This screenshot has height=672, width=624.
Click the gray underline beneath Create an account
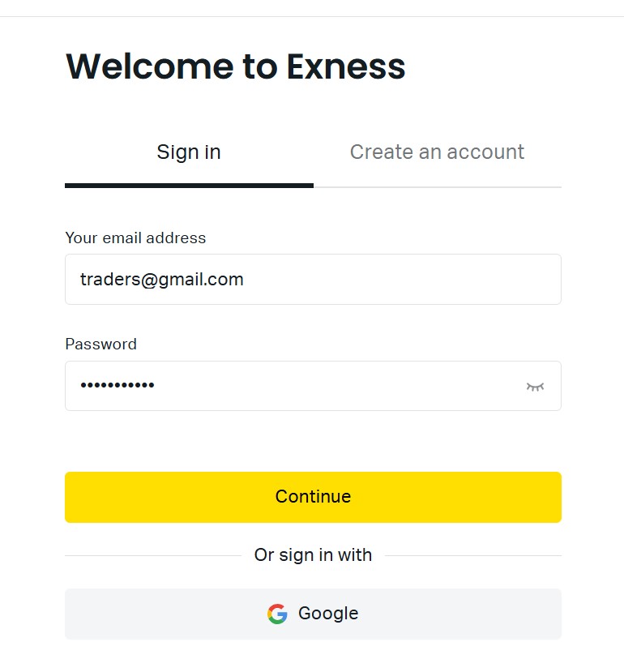[x=438, y=186]
